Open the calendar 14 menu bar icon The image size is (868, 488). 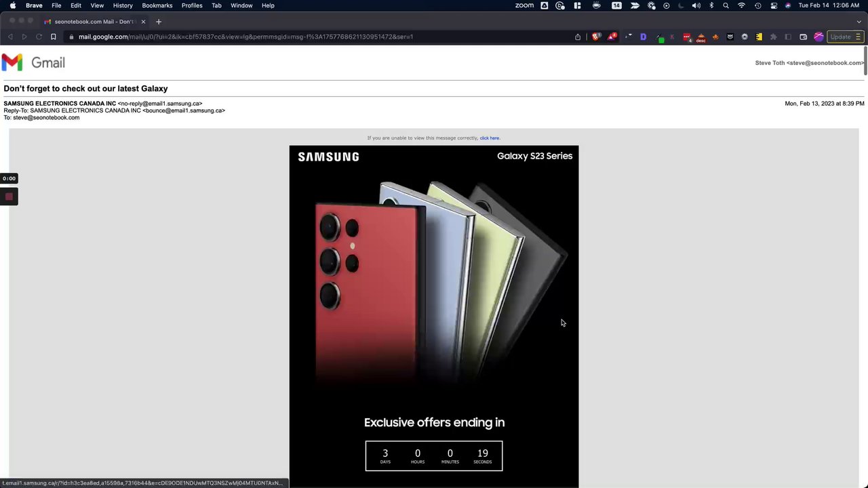(616, 5)
